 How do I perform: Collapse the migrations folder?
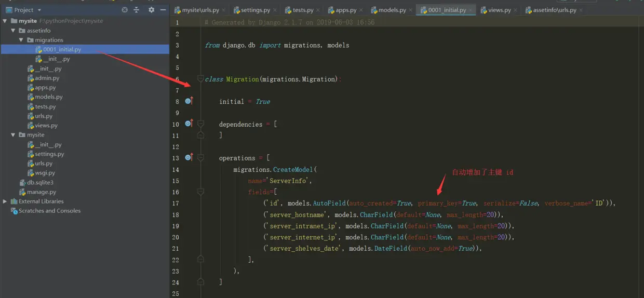pos(21,40)
